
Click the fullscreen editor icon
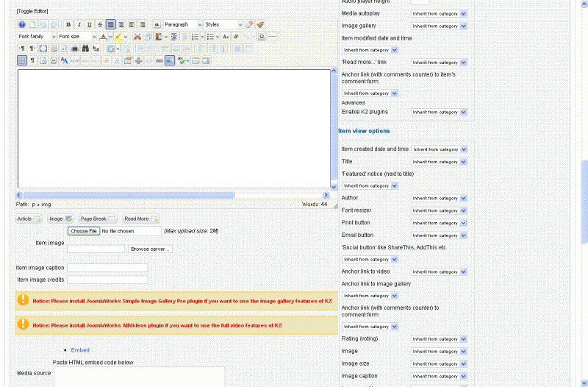pyautogui.click(x=43, y=49)
